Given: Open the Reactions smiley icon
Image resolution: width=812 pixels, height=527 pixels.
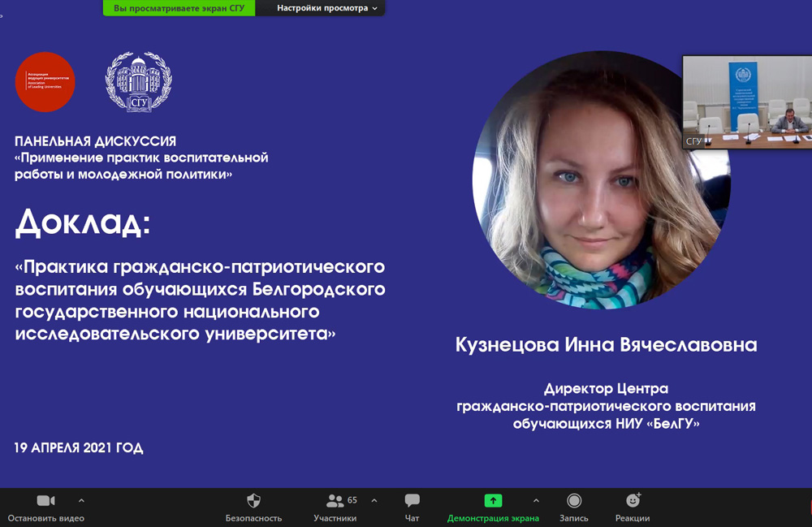Looking at the screenshot, I should [633, 501].
